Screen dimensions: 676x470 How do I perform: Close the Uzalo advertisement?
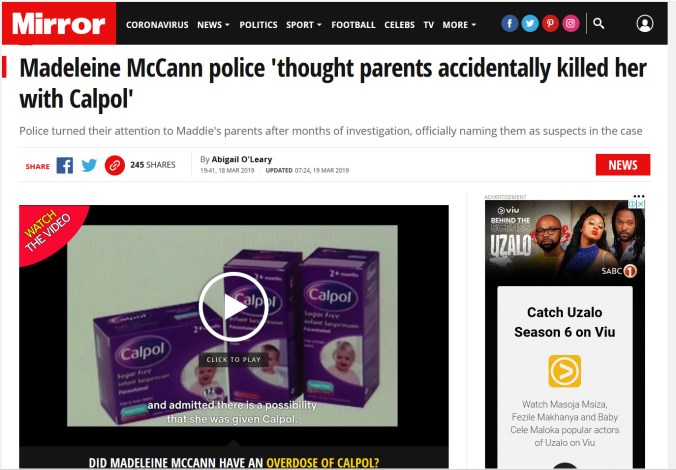tap(641, 204)
